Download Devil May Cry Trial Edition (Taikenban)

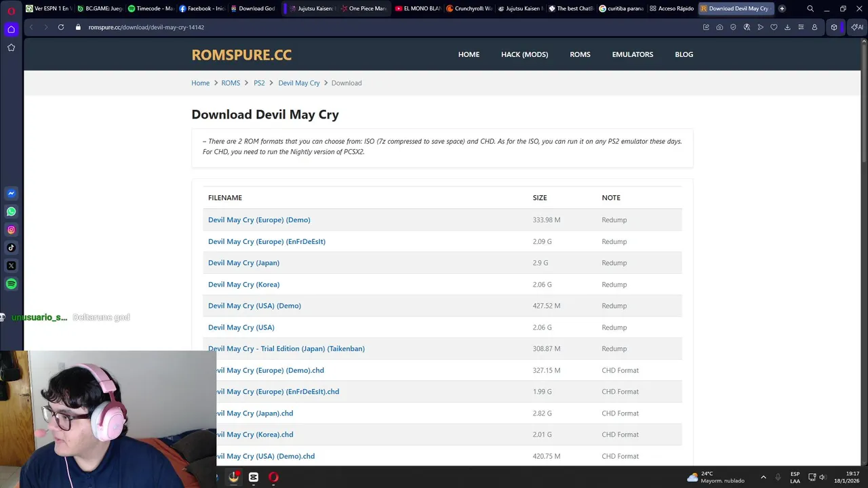tap(286, 348)
